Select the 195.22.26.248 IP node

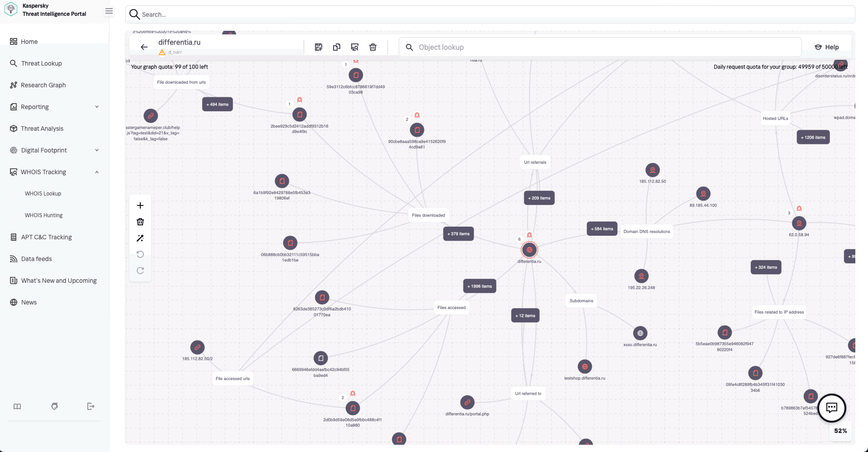point(641,276)
